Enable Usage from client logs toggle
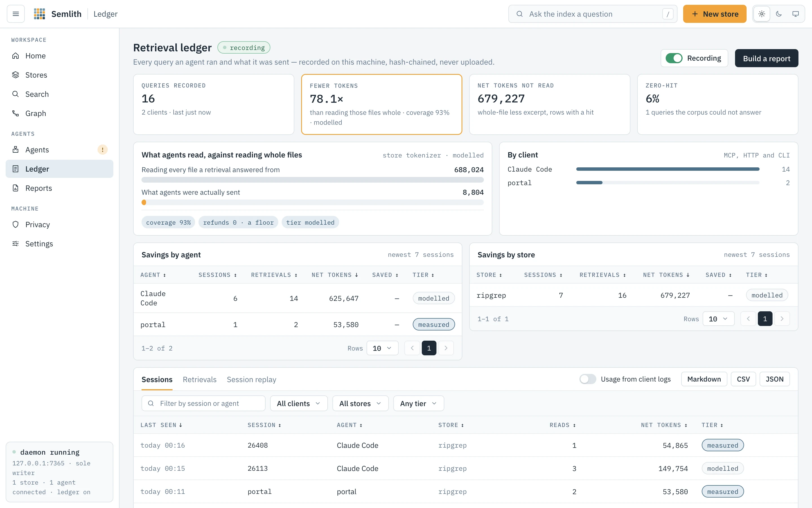Image resolution: width=812 pixels, height=508 pixels. point(588,379)
